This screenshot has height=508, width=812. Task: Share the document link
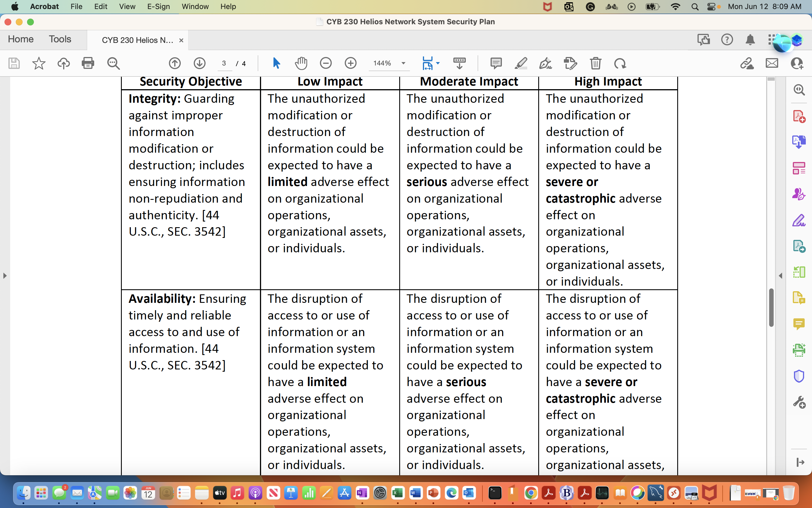pos(747,63)
